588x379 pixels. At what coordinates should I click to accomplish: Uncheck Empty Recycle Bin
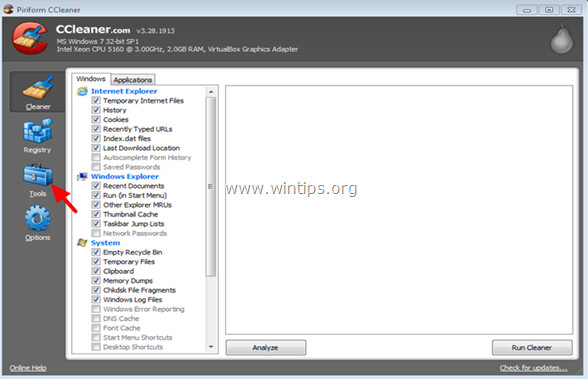point(96,252)
